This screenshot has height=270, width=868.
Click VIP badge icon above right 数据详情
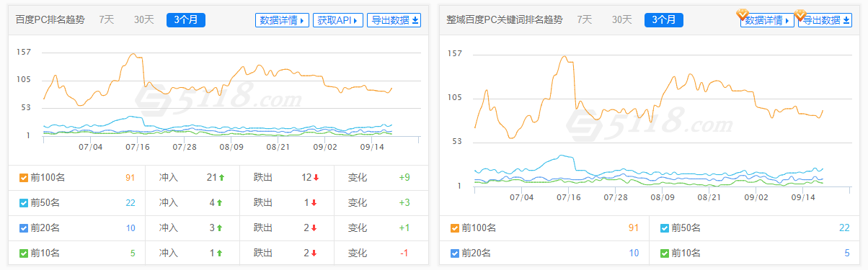[741, 14]
